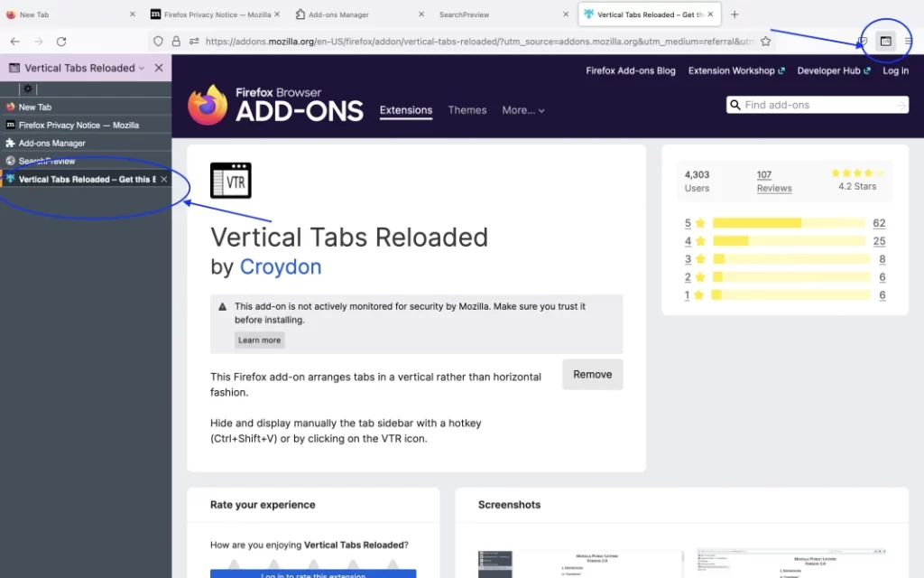Toggle the Vertical Tabs Reloaded toolbar icon
This screenshot has height=578, width=924.
pyautogui.click(x=885, y=42)
